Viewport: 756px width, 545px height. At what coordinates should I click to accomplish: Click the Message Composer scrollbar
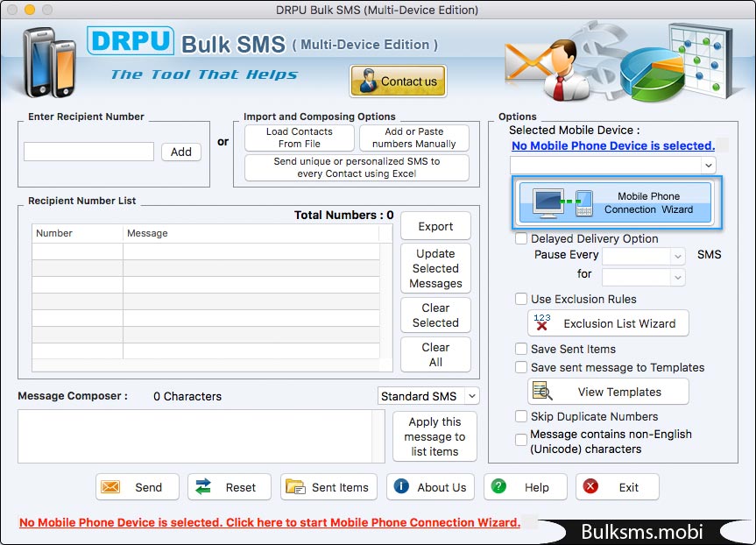click(378, 436)
